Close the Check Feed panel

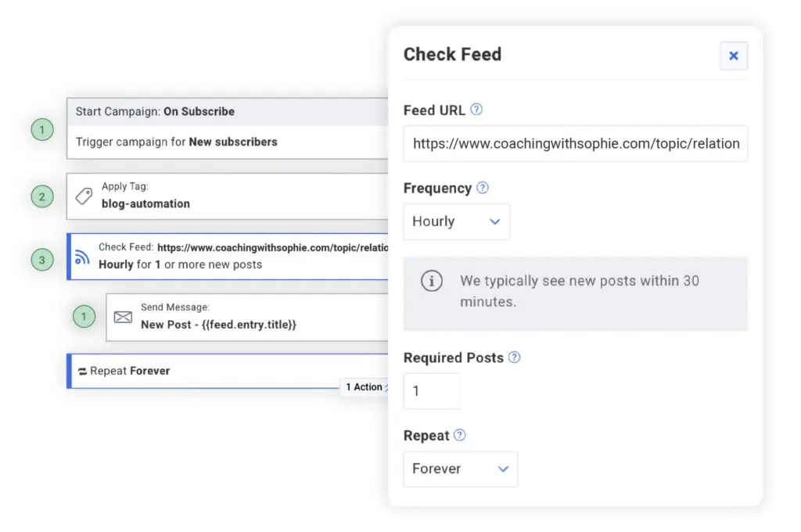tap(734, 56)
